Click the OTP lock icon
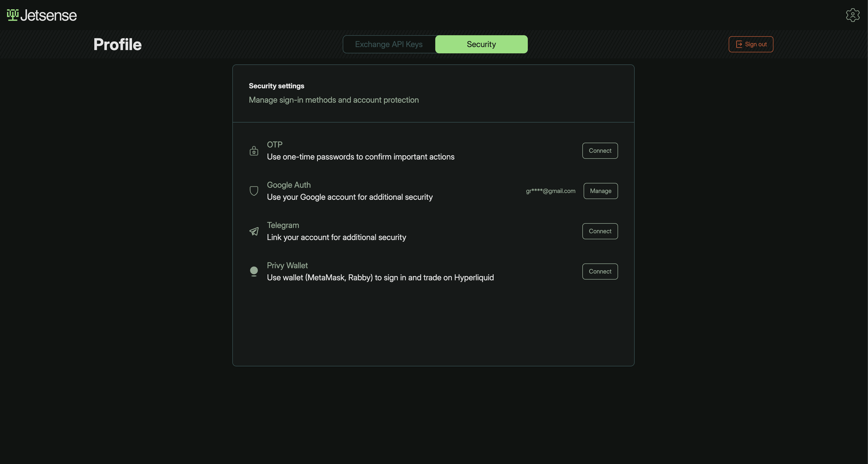 (254, 151)
